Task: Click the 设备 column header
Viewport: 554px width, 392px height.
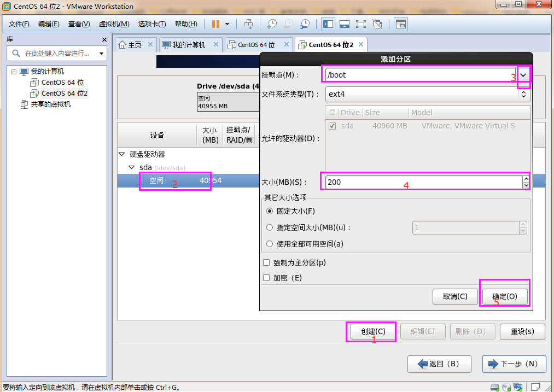Action: pos(157,135)
